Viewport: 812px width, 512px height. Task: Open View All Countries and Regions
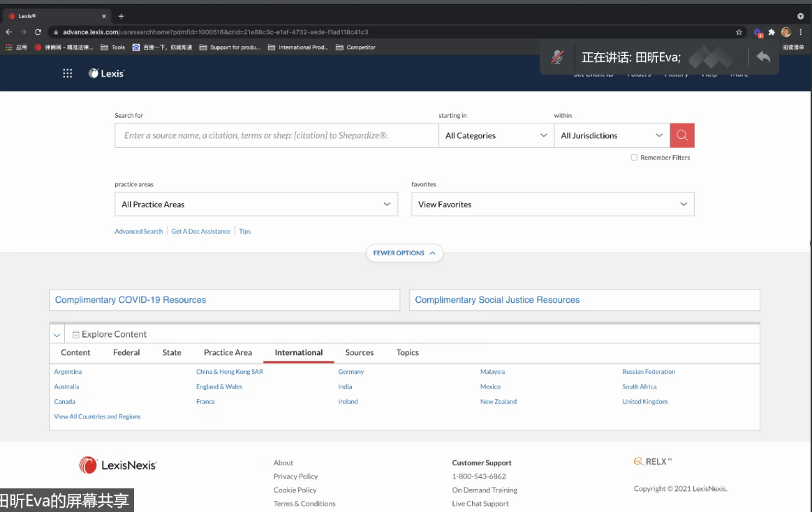coord(97,417)
